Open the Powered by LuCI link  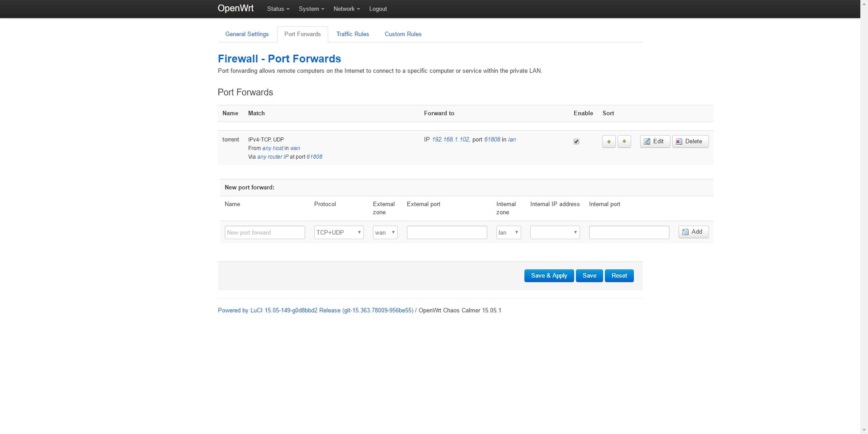pos(316,311)
